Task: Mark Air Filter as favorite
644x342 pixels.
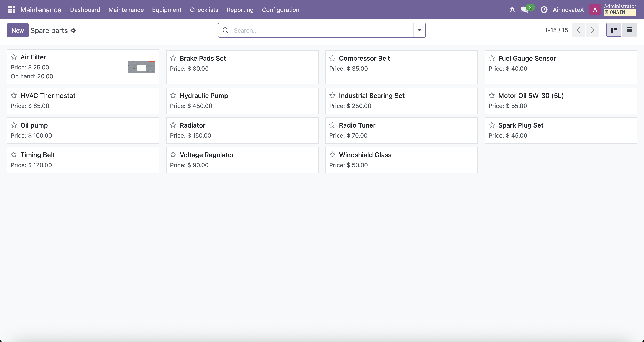Action: 14,57
